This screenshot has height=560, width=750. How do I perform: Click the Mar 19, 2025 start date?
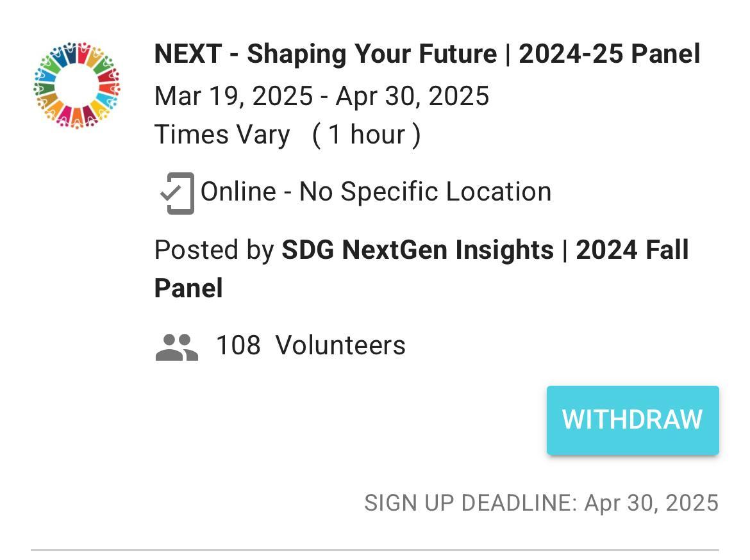coord(233,97)
